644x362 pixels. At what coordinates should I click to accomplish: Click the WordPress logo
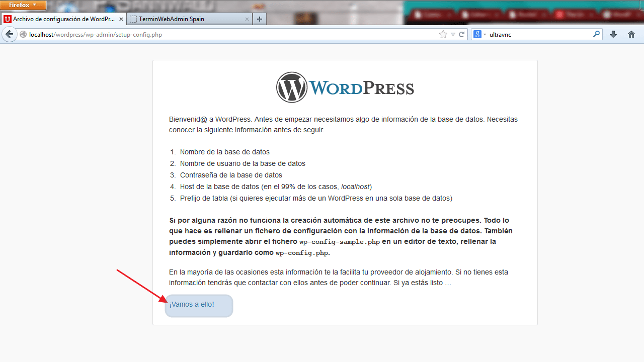coord(345,87)
